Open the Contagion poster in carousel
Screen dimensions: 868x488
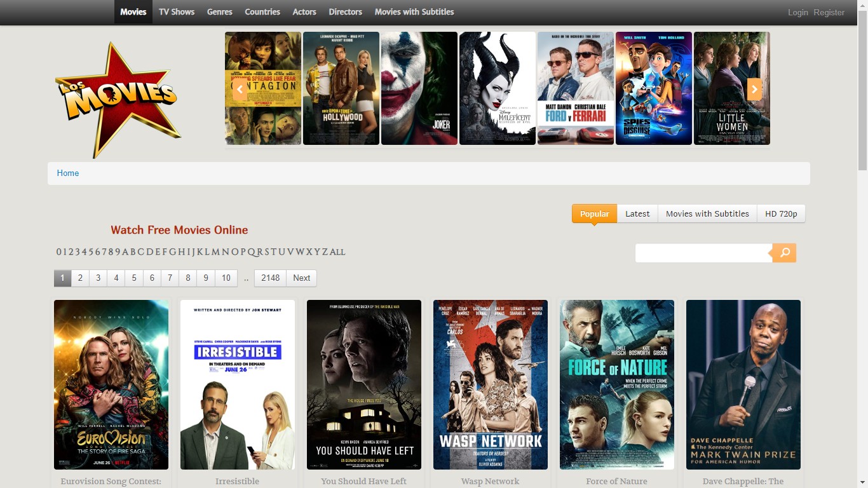pos(263,88)
